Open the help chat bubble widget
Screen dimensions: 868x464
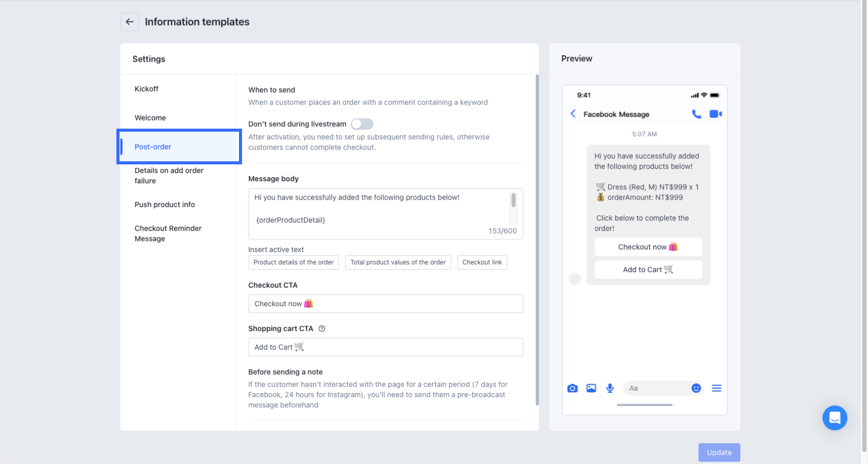(x=834, y=418)
